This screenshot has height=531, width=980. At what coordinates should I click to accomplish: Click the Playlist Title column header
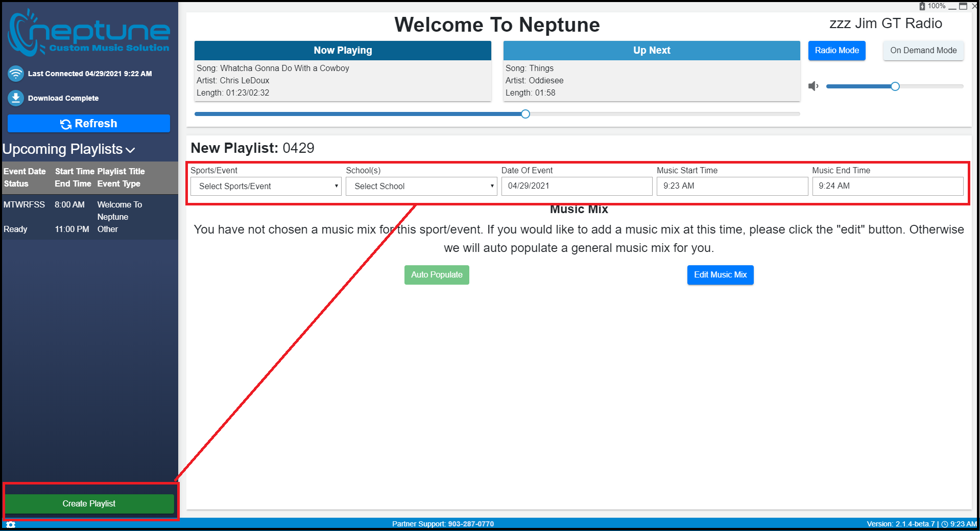tap(121, 171)
